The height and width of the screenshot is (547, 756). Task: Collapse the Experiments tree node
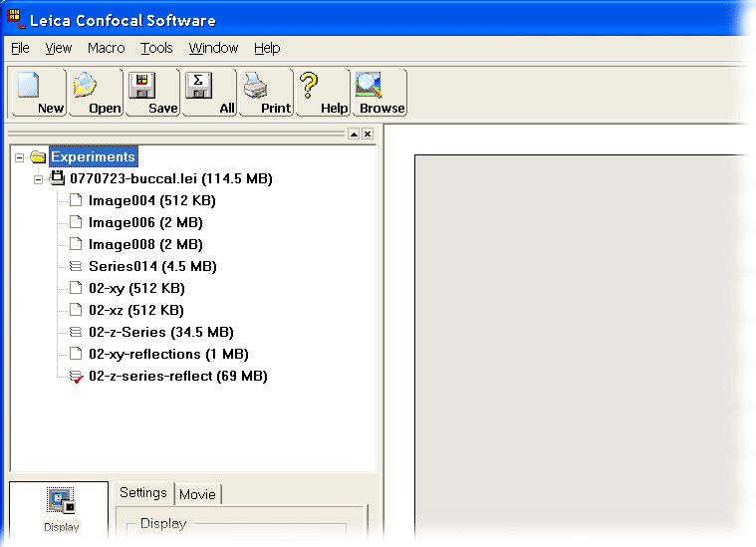pos(20,157)
